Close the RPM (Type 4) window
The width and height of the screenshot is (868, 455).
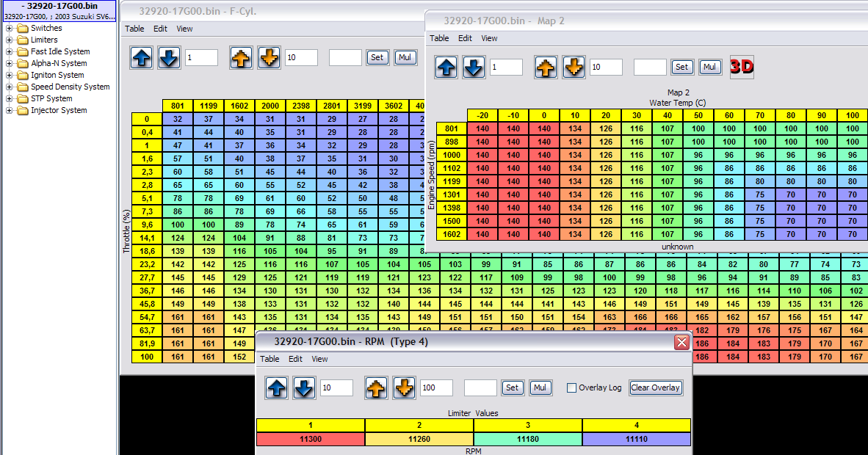pos(681,342)
